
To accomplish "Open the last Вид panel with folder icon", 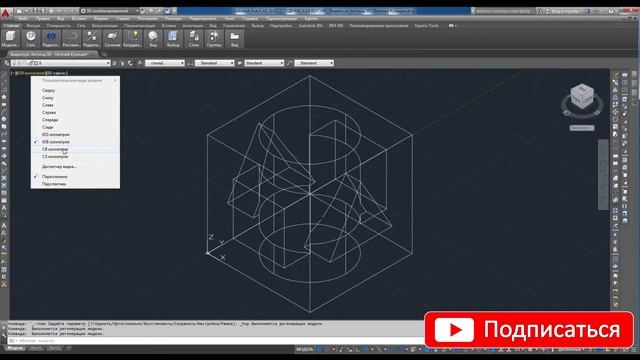I will (234, 39).
